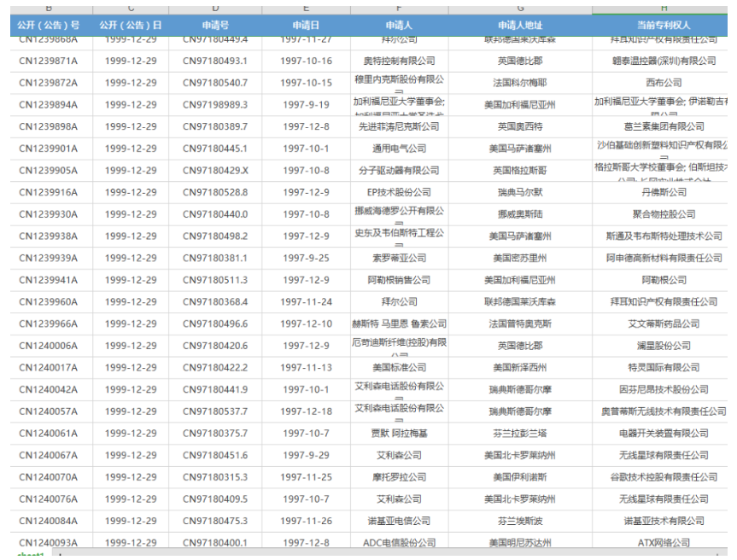The height and width of the screenshot is (560, 737).
Task: Select application number CN97180498.2
Action: click(215, 236)
